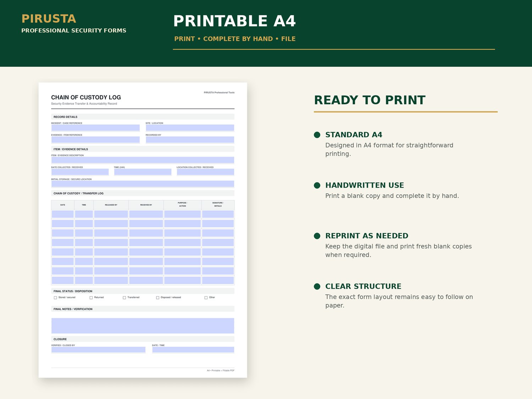Click the 'CLEAR STRUCTURE' bullet title
The image size is (532, 399).
pos(363,286)
